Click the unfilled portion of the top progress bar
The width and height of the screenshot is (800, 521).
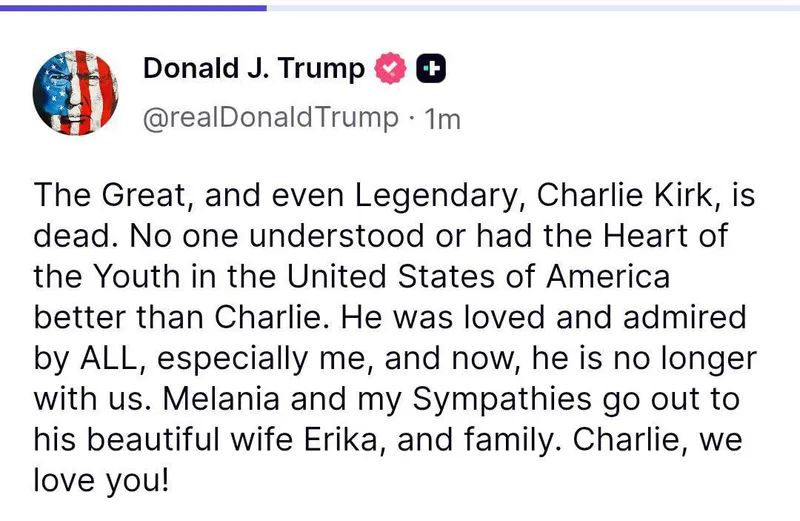pos(532,6)
